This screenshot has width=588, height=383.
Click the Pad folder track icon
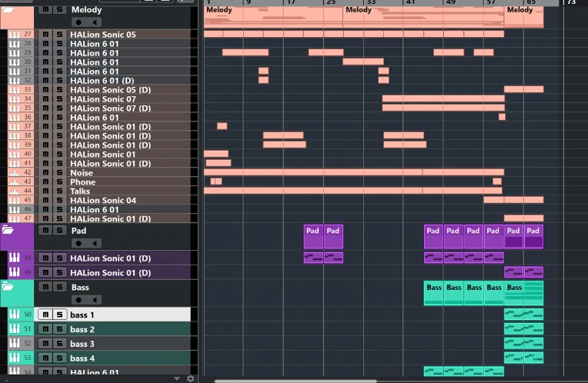point(8,230)
